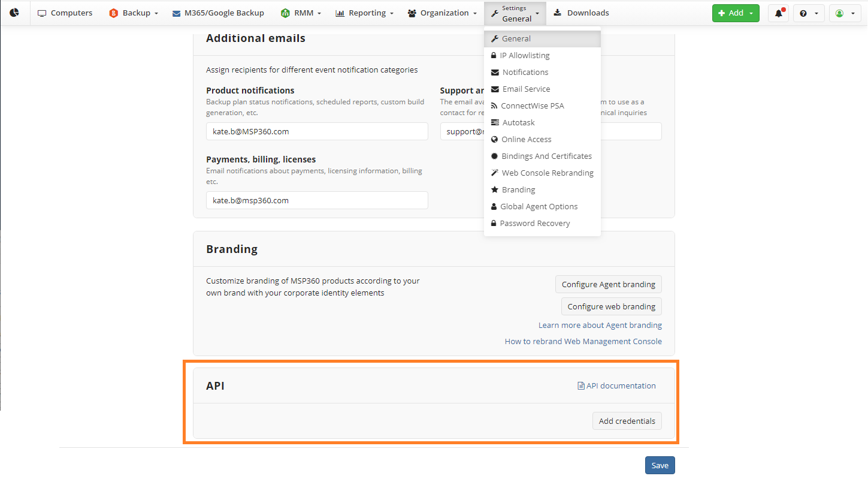Click the Downloads arrow icon
Image resolution: width=868 pixels, height=491 pixels.
click(x=558, y=13)
